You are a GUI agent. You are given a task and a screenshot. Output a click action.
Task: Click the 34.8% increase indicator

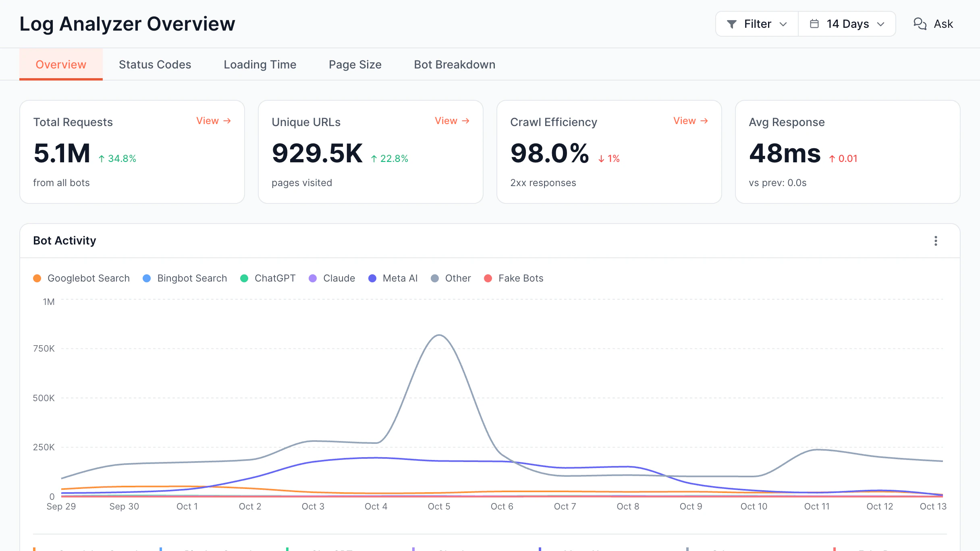(117, 159)
